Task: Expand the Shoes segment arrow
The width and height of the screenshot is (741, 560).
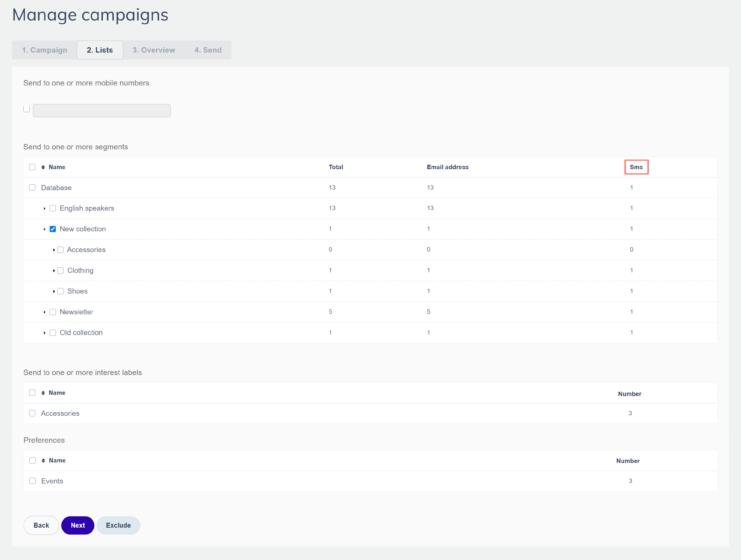Action: tap(54, 292)
